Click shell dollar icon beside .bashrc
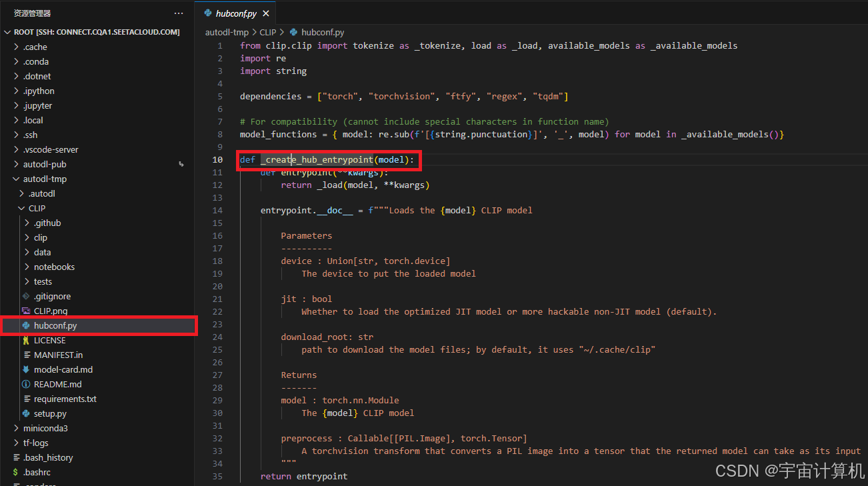The height and width of the screenshot is (486, 868). pos(16,472)
